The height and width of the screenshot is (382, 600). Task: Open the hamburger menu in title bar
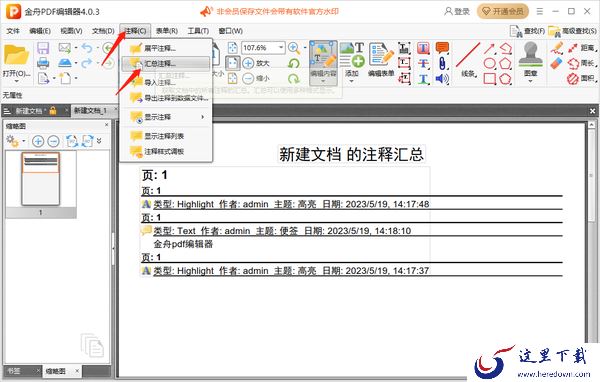[540, 11]
